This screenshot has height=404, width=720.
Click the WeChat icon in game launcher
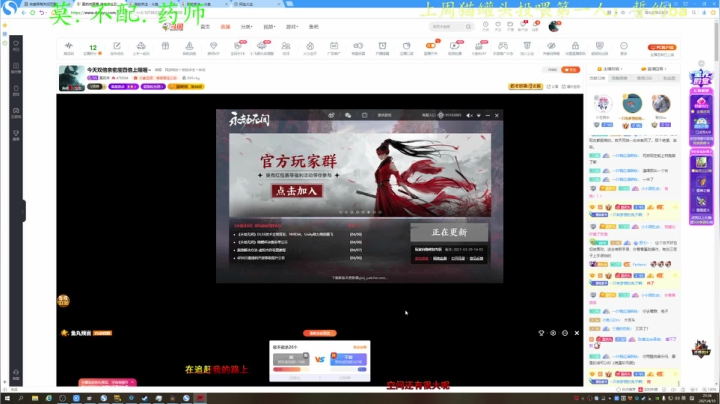tap(348, 115)
